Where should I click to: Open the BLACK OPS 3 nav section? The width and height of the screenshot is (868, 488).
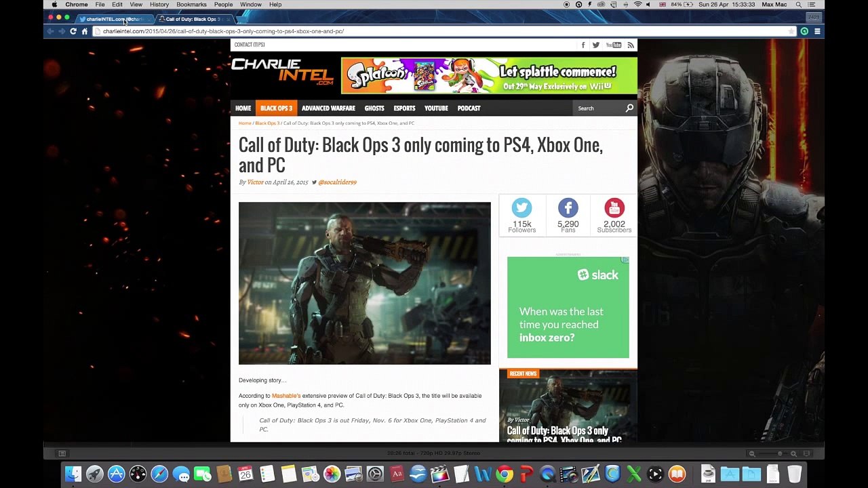tap(276, 108)
